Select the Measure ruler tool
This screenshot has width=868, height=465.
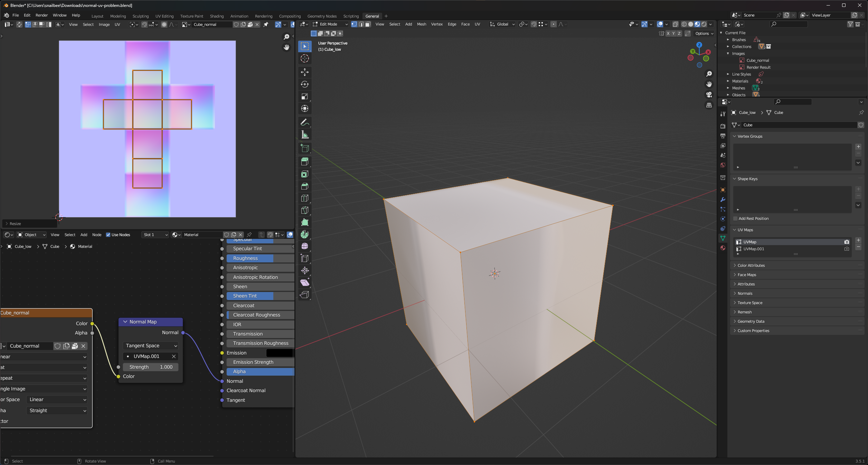coord(305,134)
